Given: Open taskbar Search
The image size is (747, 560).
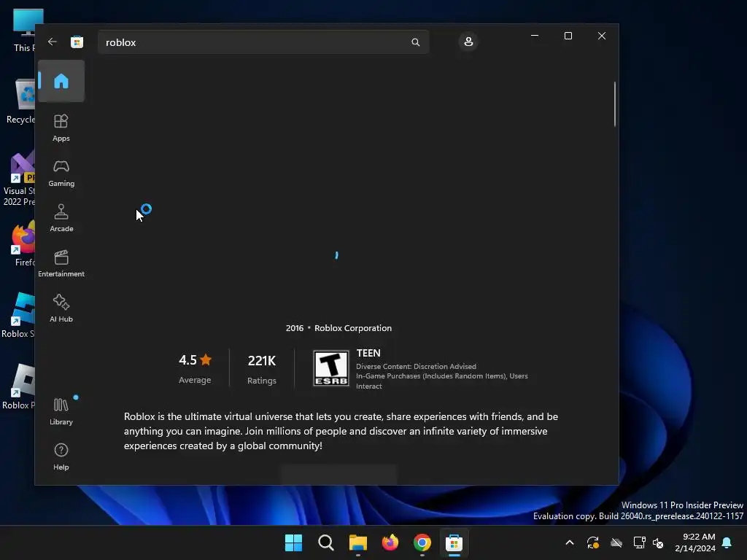Looking at the screenshot, I should coord(326,542).
